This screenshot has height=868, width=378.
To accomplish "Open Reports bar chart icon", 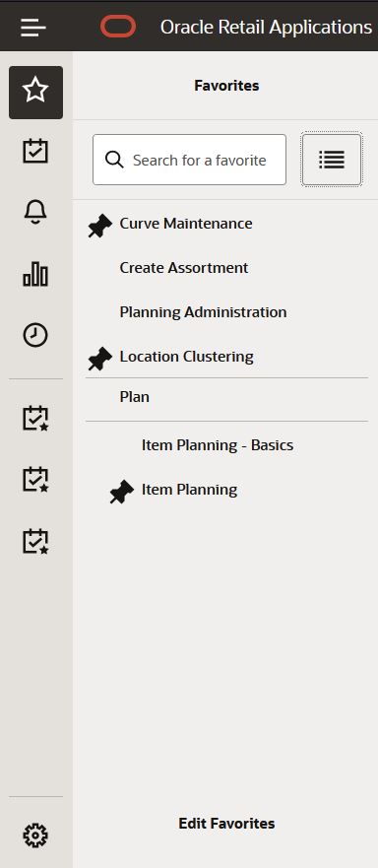I will [x=36, y=274].
